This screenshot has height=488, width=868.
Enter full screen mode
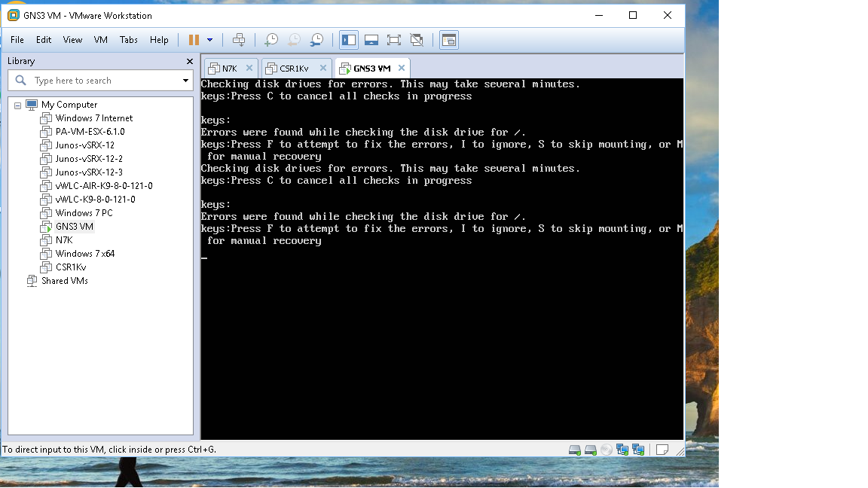coord(394,39)
